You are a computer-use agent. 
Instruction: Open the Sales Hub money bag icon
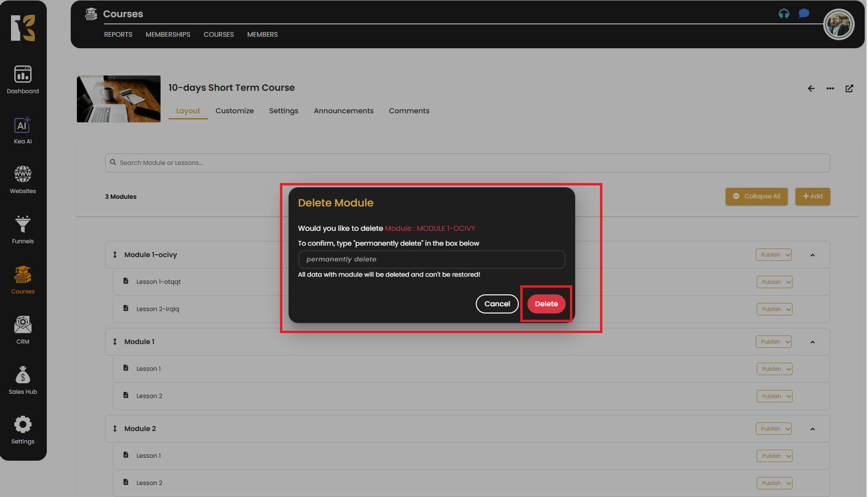(22, 375)
